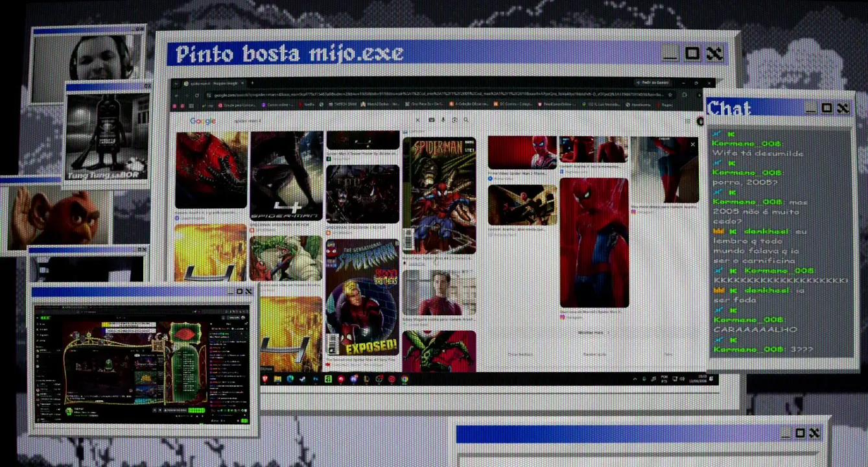Open the notification center icon
868x467 pixels.
pyautogui.click(x=712, y=379)
